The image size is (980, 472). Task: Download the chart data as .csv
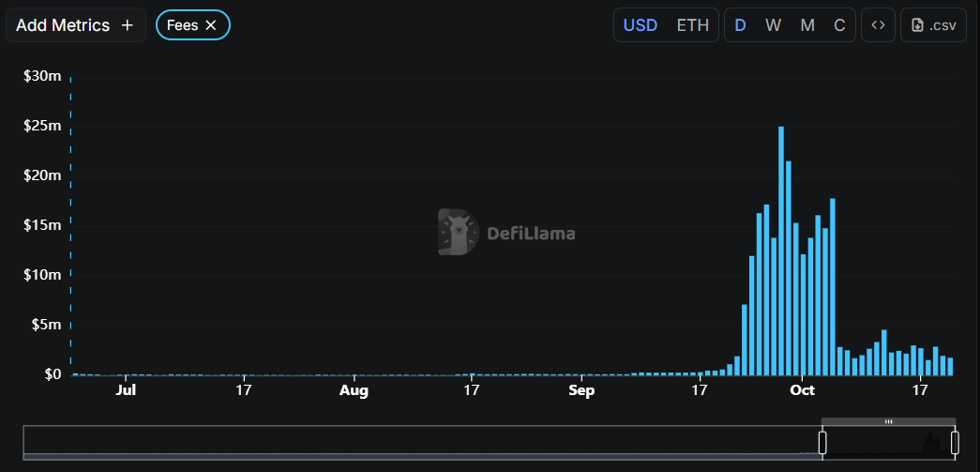(933, 25)
